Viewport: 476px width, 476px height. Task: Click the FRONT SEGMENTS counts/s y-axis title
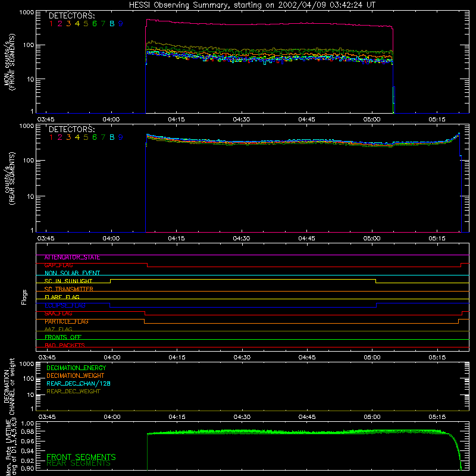click(9, 62)
